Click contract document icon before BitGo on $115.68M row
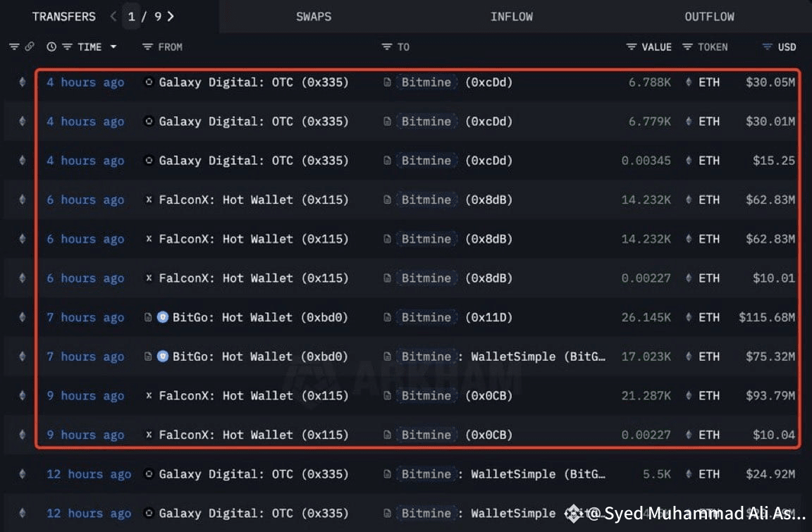 click(x=147, y=316)
